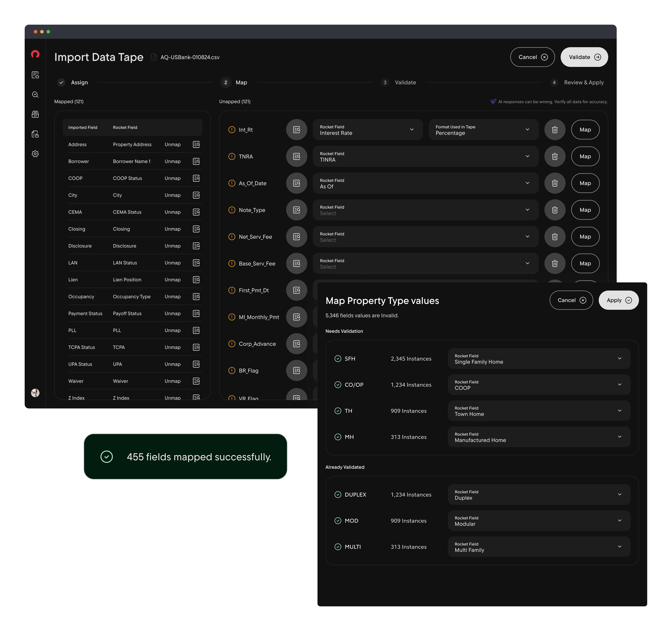Open value-mapping icon for TNRA row
The image size is (672, 631).
(297, 156)
